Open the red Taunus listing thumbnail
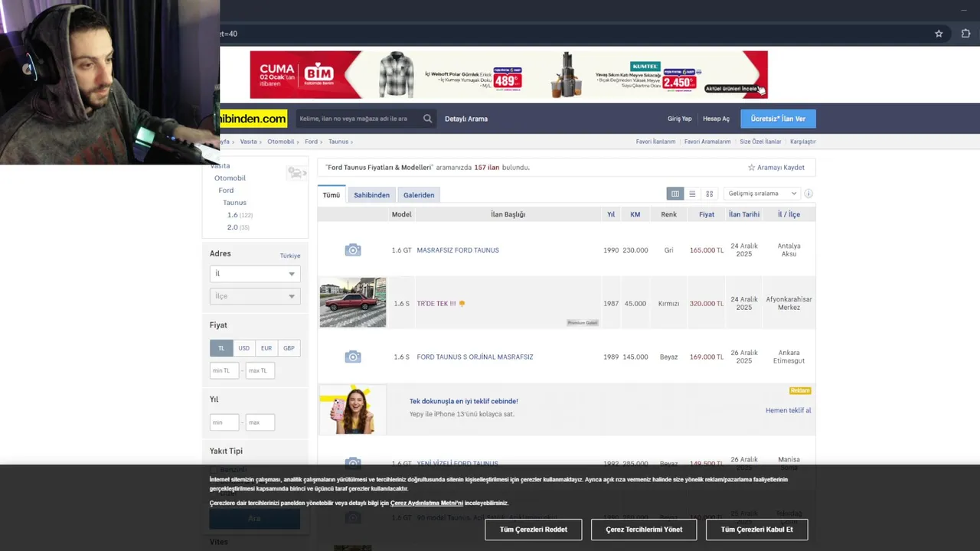This screenshot has width=980, height=551. tap(353, 302)
